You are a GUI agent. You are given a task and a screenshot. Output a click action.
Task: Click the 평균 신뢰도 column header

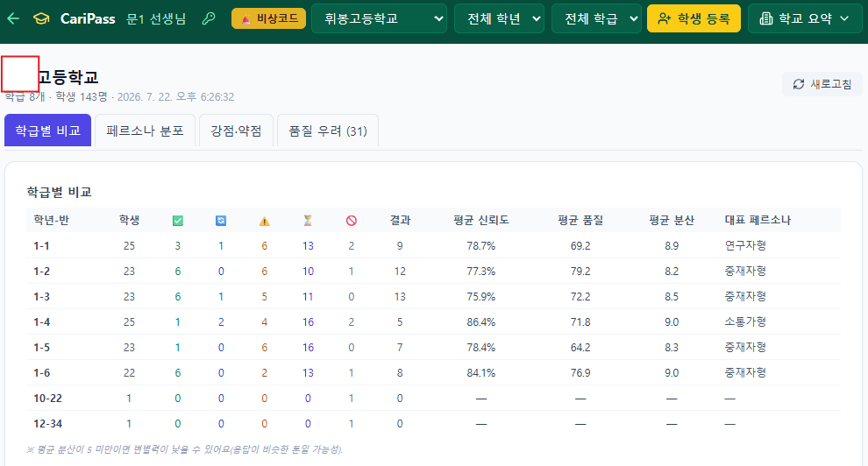(481, 220)
